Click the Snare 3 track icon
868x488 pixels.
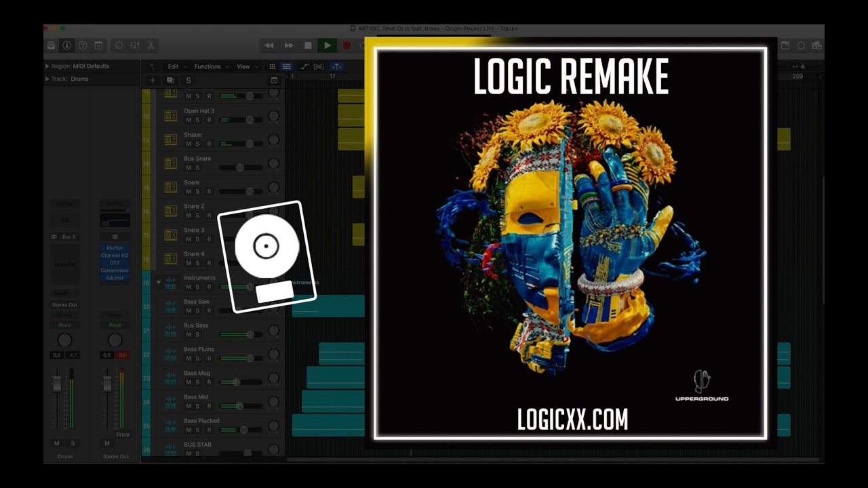[x=170, y=235]
